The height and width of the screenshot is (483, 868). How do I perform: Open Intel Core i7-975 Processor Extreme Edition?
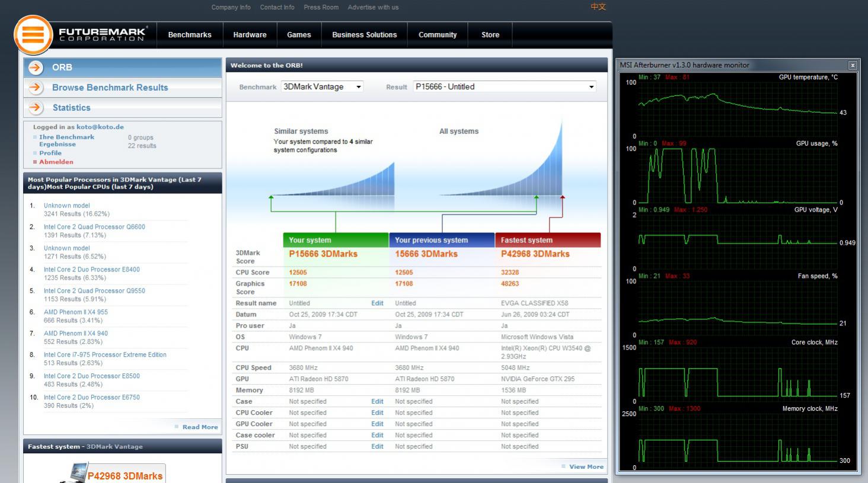105,355
